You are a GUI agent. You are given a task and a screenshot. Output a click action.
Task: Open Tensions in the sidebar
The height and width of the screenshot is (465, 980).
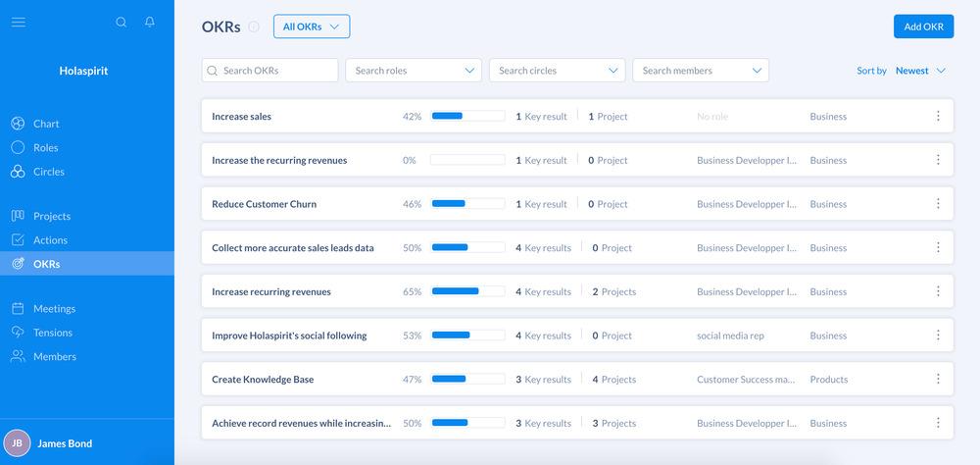(53, 333)
